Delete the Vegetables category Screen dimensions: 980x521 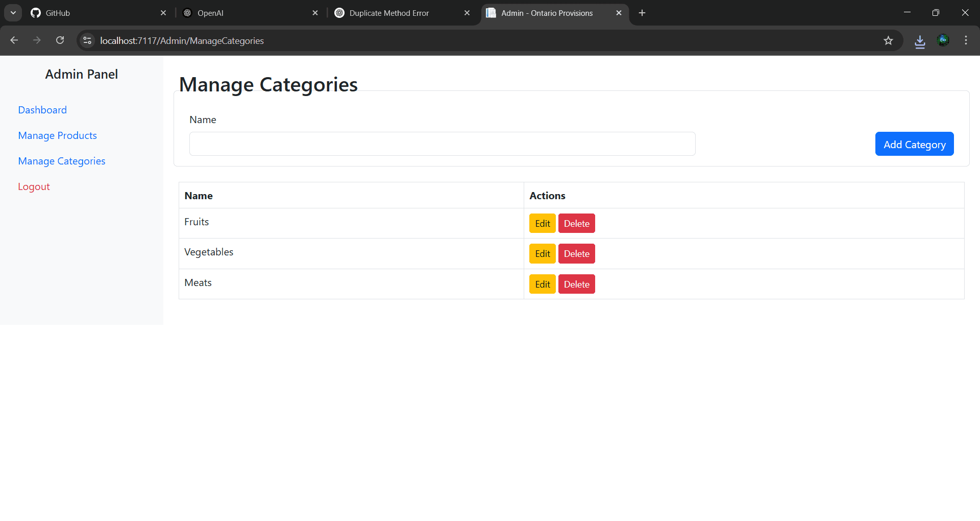click(576, 254)
